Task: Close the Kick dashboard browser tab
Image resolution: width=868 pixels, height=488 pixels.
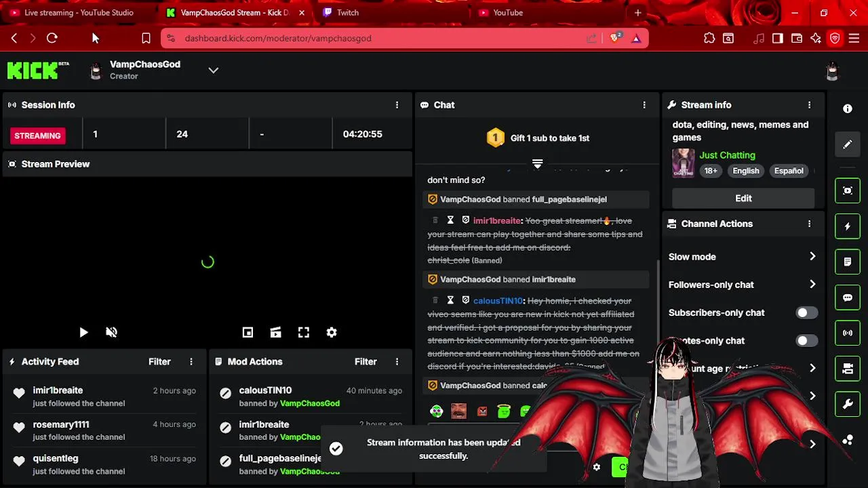Action: coord(302,12)
